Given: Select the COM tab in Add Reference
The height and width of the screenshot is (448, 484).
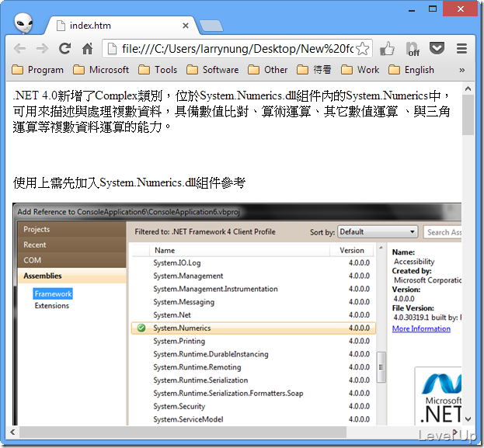Looking at the screenshot, I should [x=71, y=260].
